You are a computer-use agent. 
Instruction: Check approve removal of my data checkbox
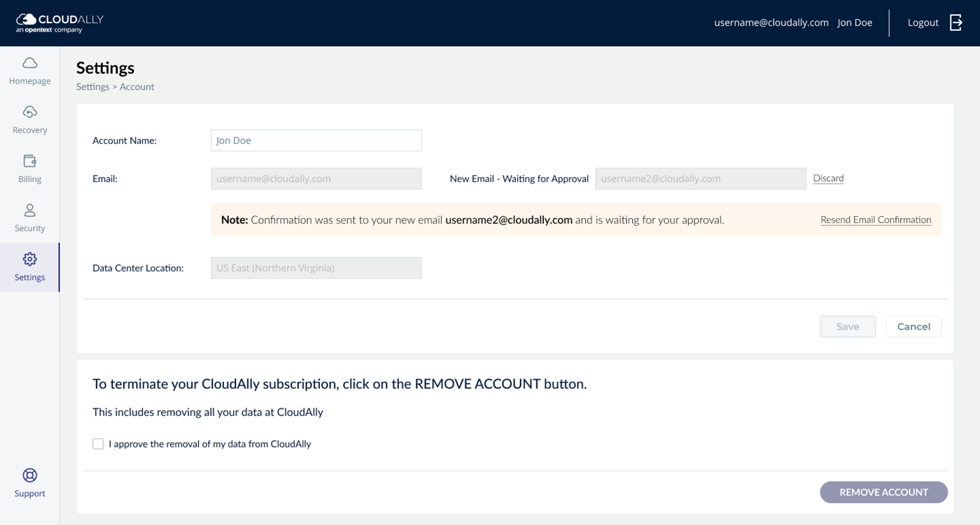point(98,444)
